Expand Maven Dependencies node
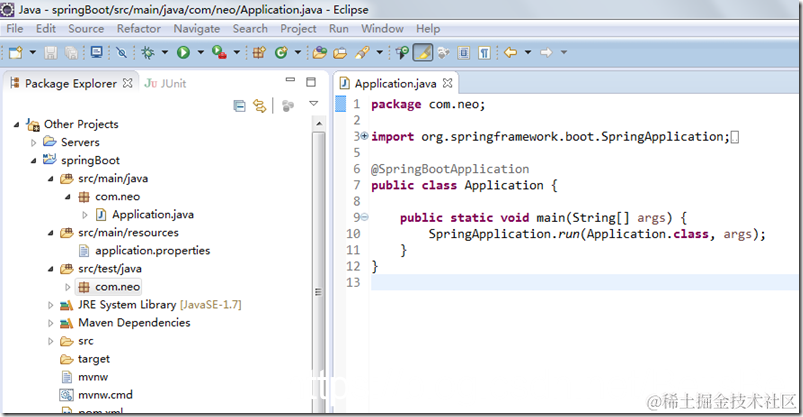The image size is (803, 417). pyautogui.click(x=50, y=323)
